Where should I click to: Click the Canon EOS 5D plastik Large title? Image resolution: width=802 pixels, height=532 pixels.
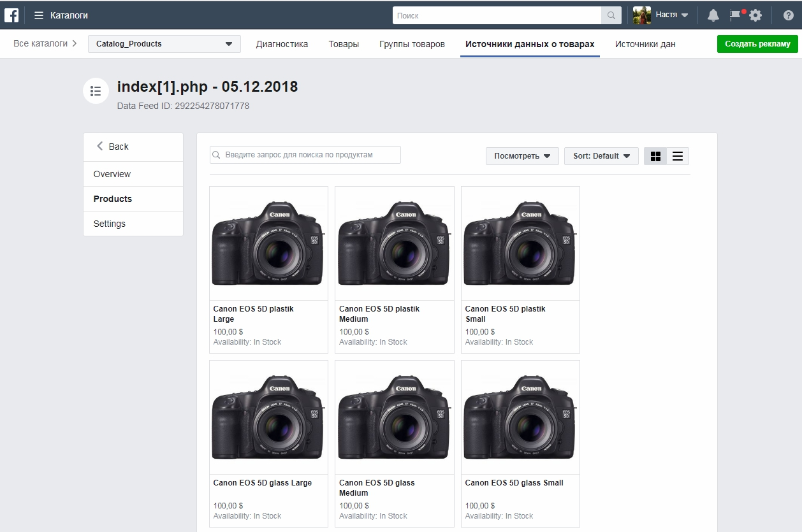coord(253,314)
